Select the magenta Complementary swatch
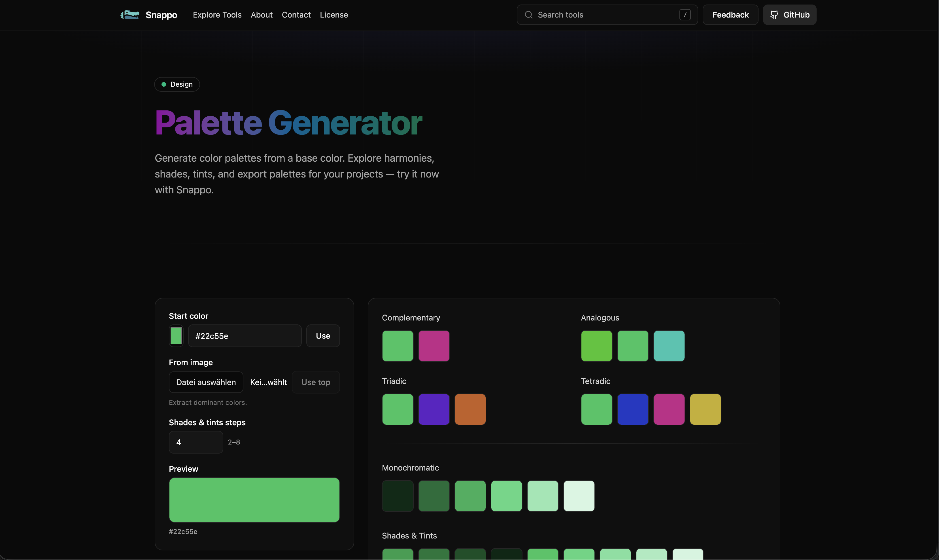This screenshot has height=560, width=939. [434, 346]
